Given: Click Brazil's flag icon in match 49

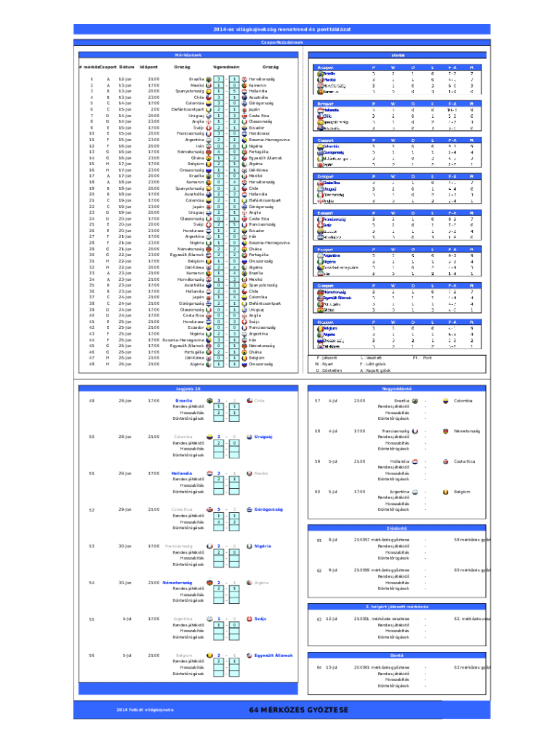Looking at the screenshot, I should tap(209, 400).
